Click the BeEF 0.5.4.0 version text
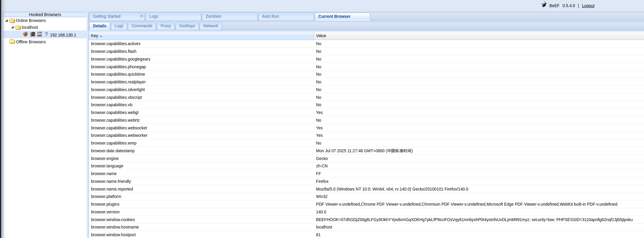Viewport: 644px width, 238px height. coord(562,6)
